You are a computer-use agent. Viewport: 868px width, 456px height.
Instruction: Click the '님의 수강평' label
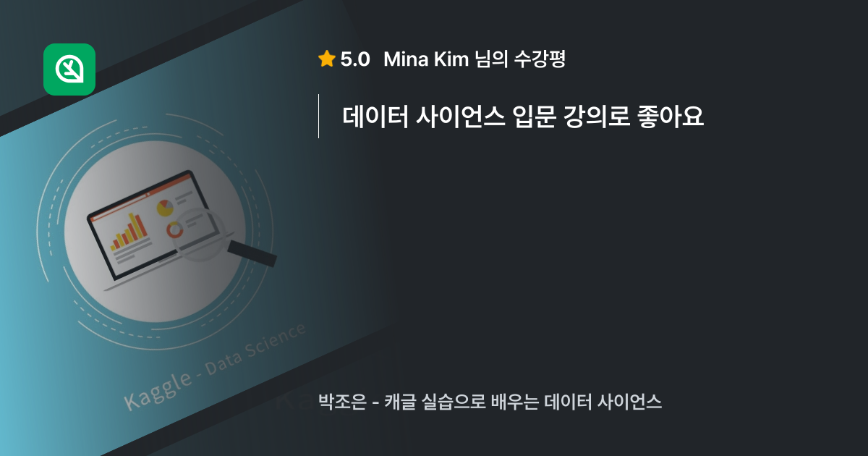[519, 59]
